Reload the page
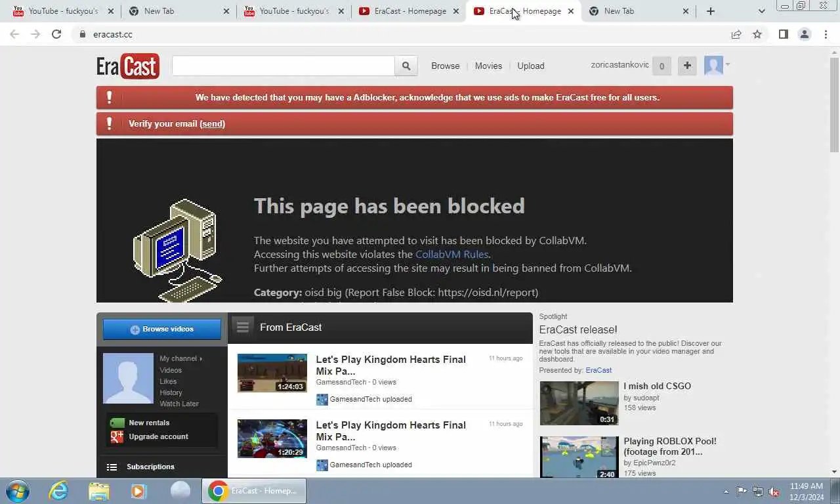Screen dimensions: 840x504 (x=56, y=34)
